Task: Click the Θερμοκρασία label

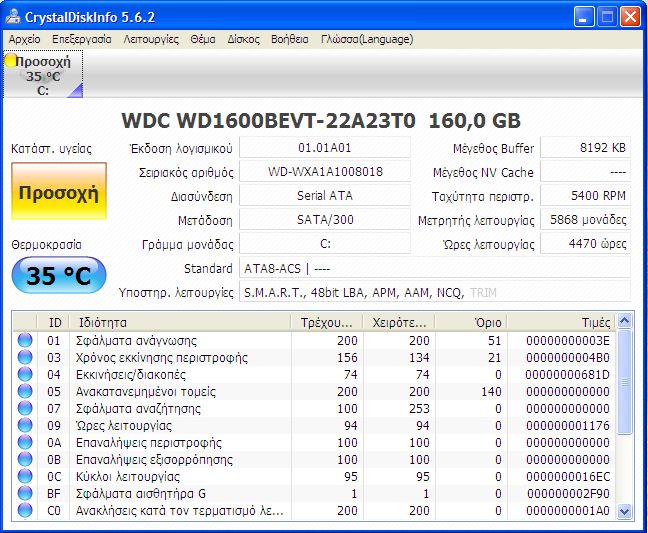Action: coord(46,245)
